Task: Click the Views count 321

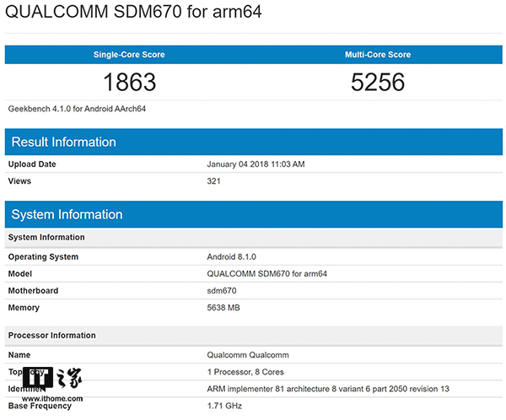Action: 213,180
